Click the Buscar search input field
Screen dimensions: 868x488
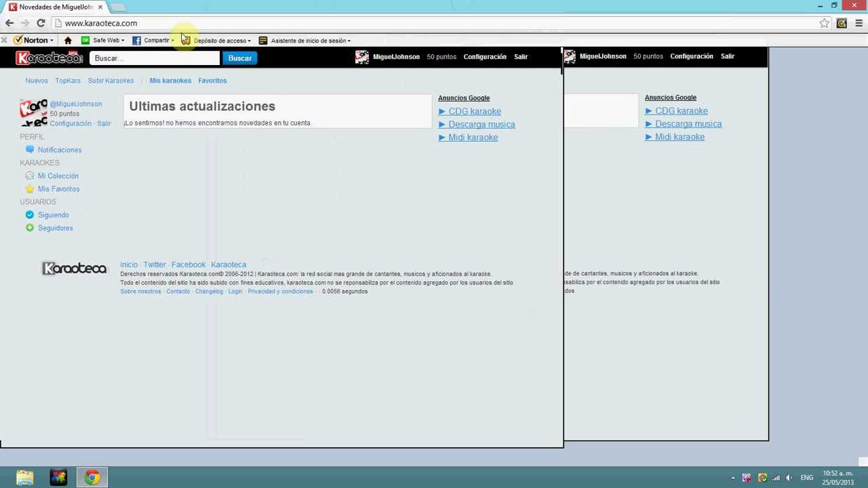point(155,58)
